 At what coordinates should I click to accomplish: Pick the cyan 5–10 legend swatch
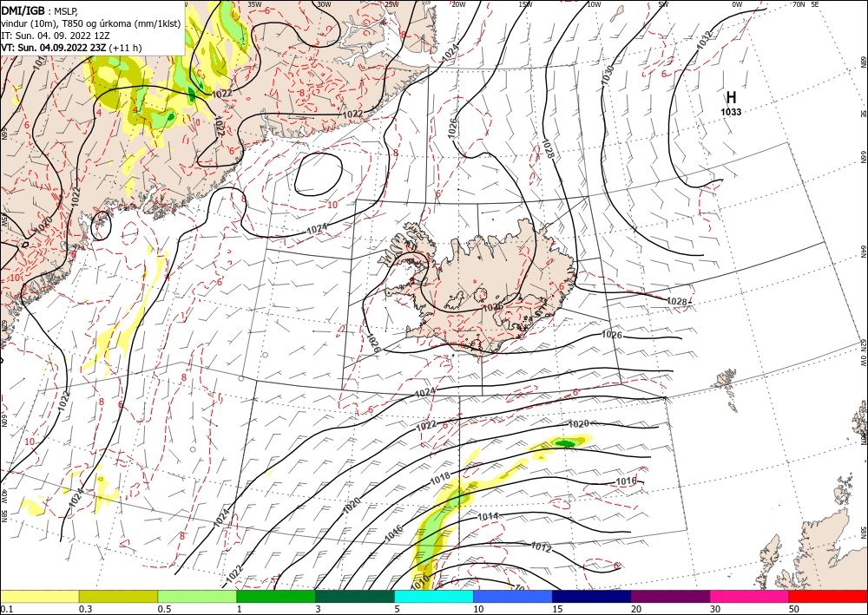point(434,596)
